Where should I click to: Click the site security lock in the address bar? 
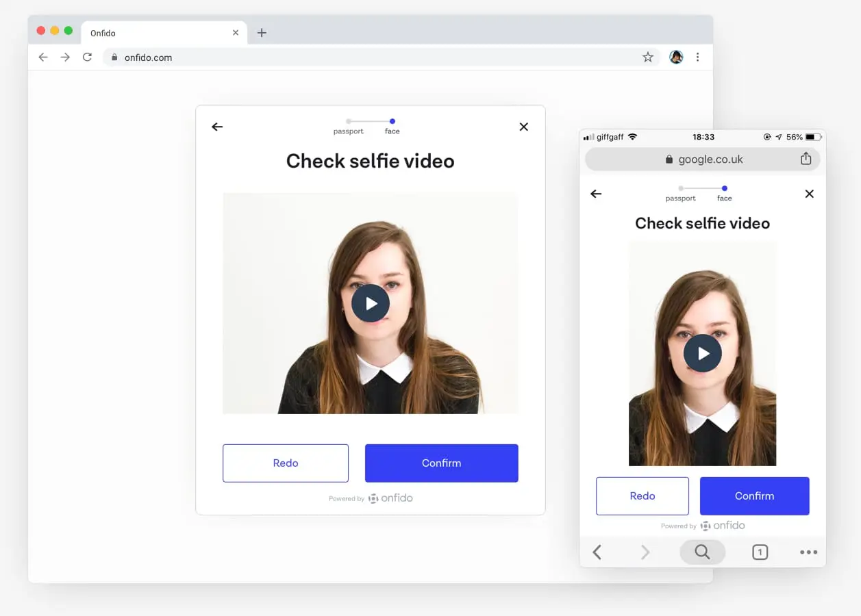point(114,57)
